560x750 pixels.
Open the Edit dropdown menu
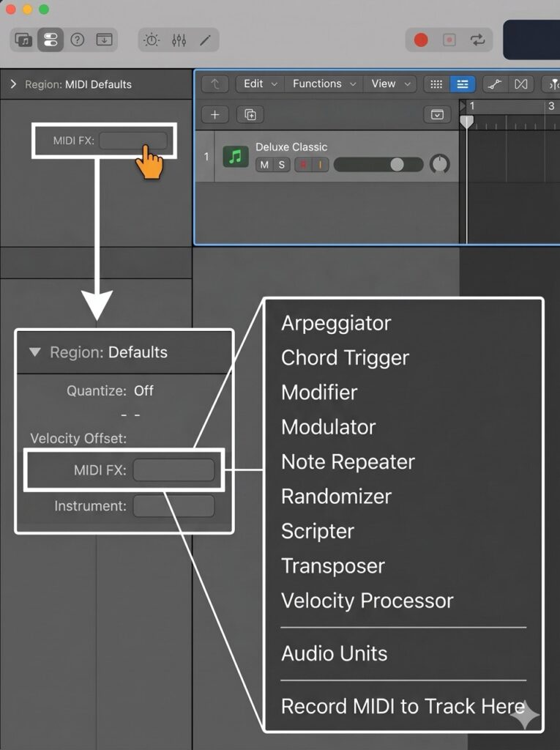(260, 83)
